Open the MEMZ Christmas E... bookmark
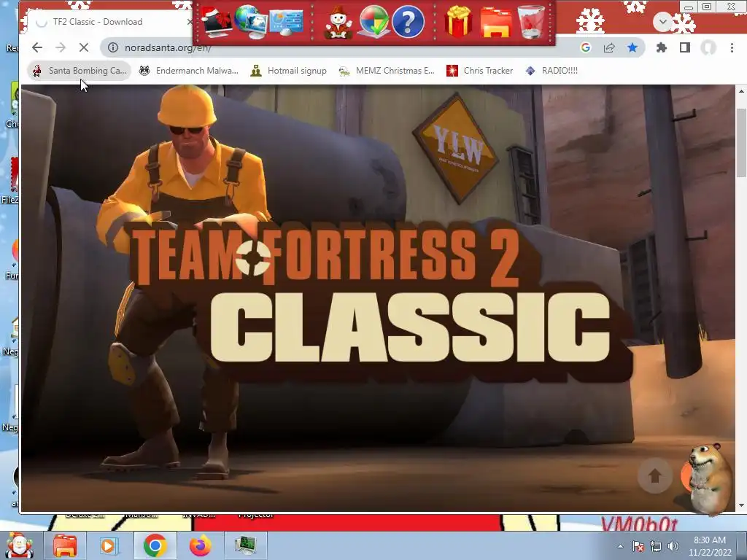The width and height of the screenshot is (747, 560). 387,71
